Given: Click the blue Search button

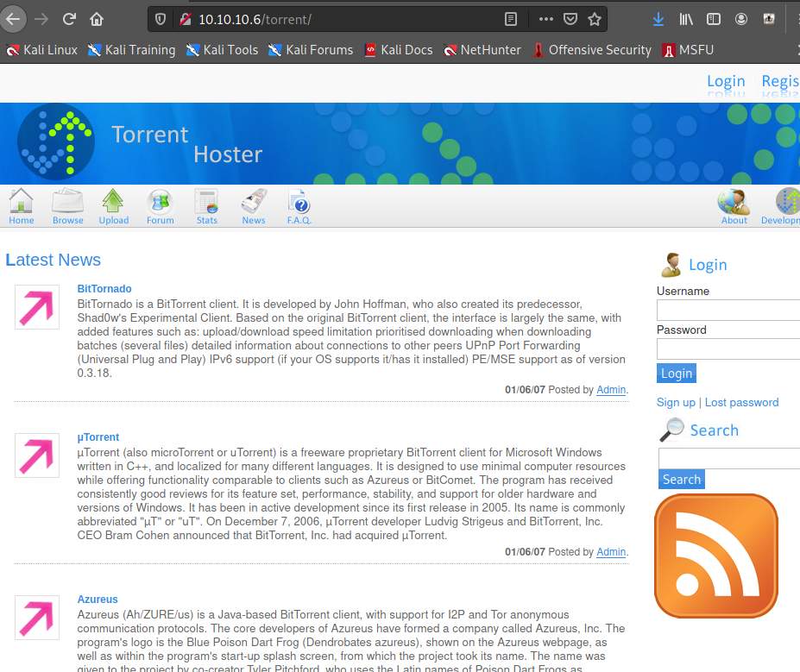Looking at the screenshot, I should click(x=681, y=480).
